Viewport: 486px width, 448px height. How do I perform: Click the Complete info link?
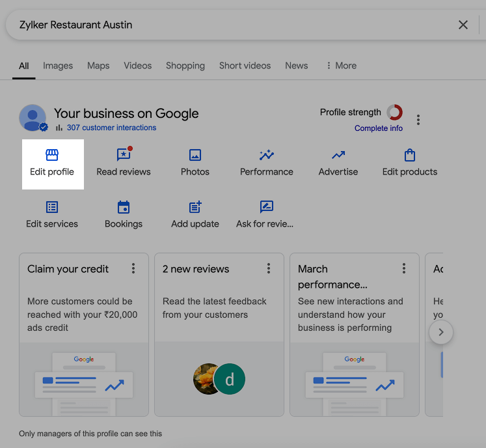[x=379, y=128]
